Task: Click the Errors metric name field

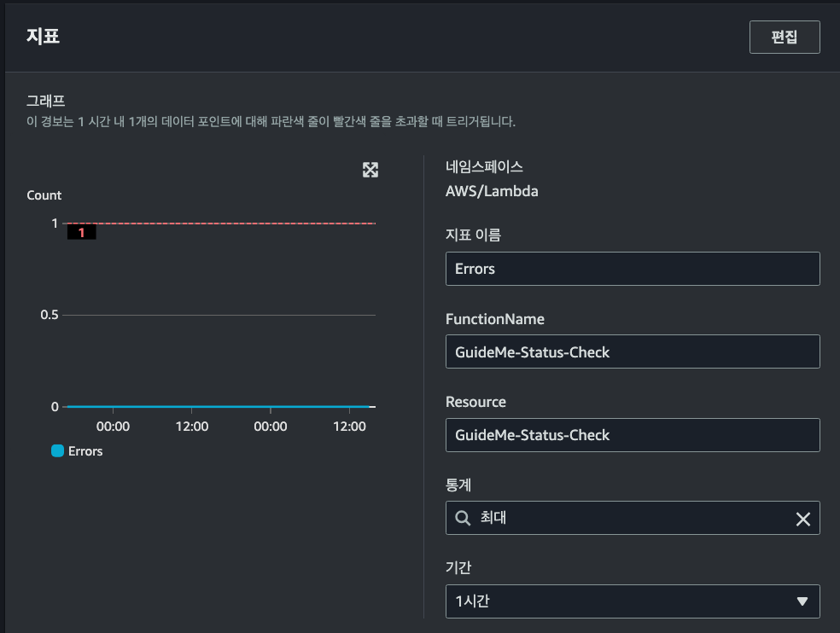Action: click(x=633, y=269)
